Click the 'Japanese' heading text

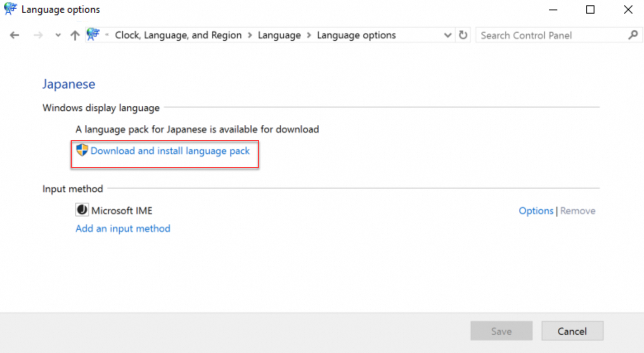pyautogui.click(x=69, y=84)
